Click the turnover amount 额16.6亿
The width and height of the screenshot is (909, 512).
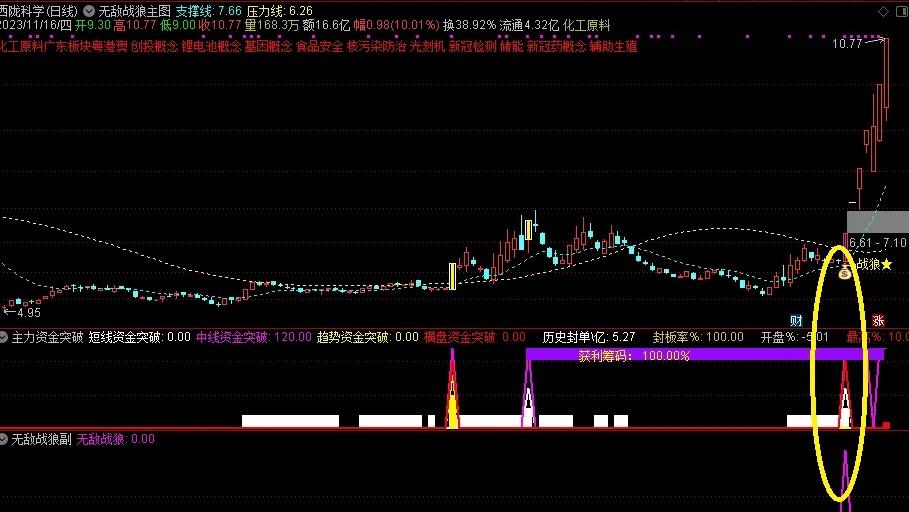click(x=326, y=26)
